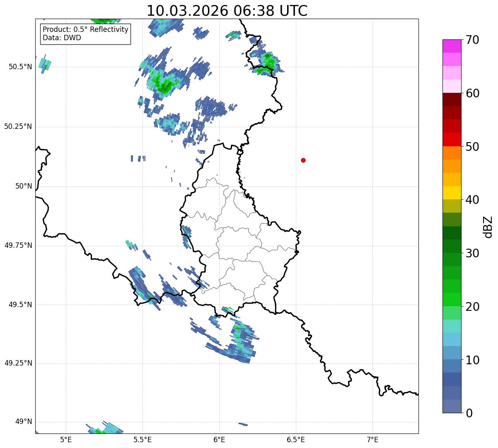
Task: Click the 49.25°N latitude label
Action: point(18,363)
